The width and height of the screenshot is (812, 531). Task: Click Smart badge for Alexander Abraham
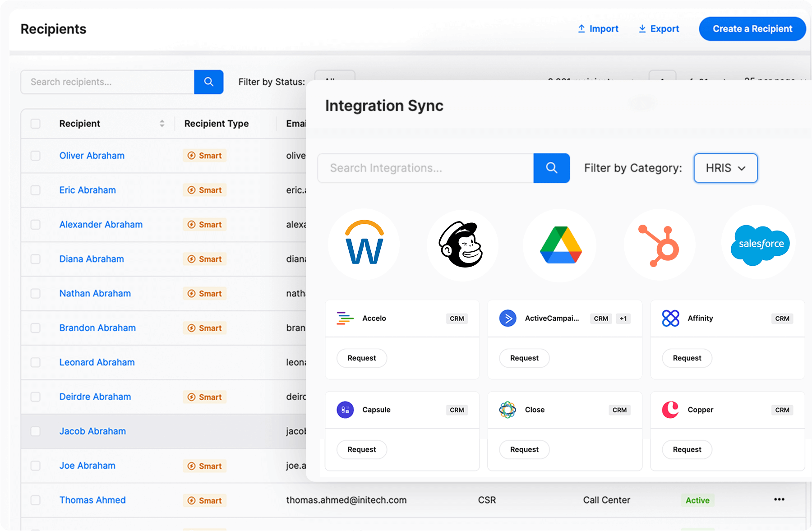coord(205,225)
